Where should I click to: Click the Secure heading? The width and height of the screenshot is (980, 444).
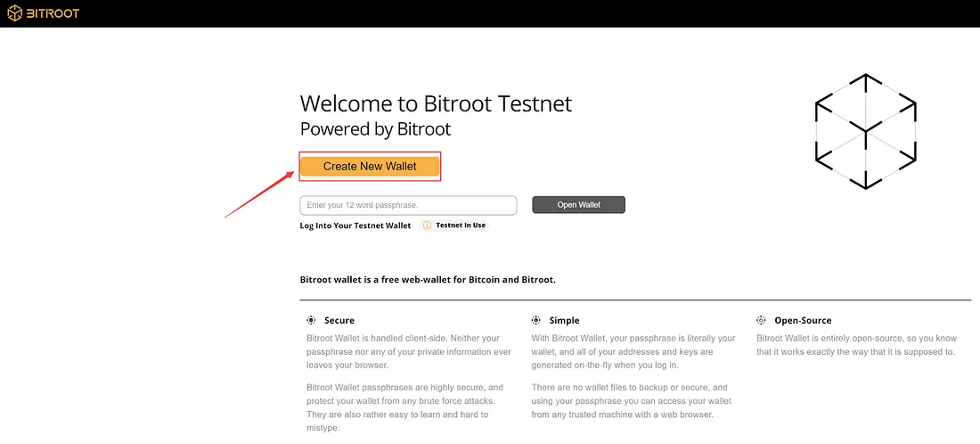tap(339, 320)
